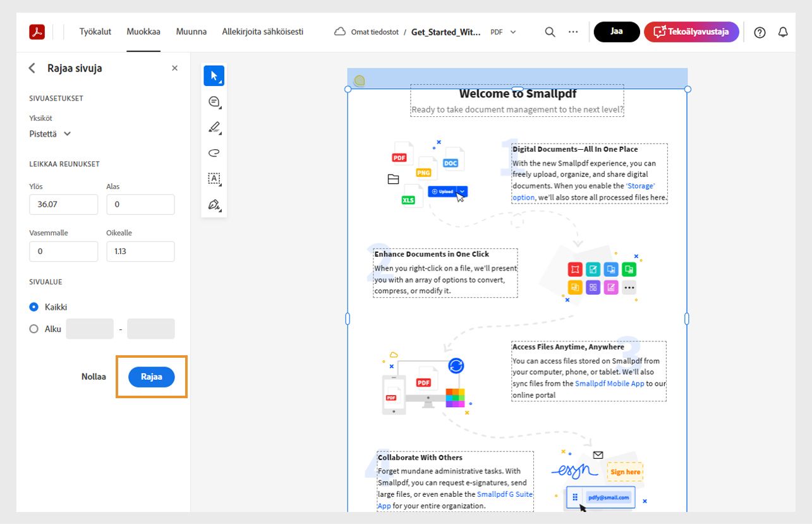
Task: Click the Sign here label in document
Action: [626, 472]
